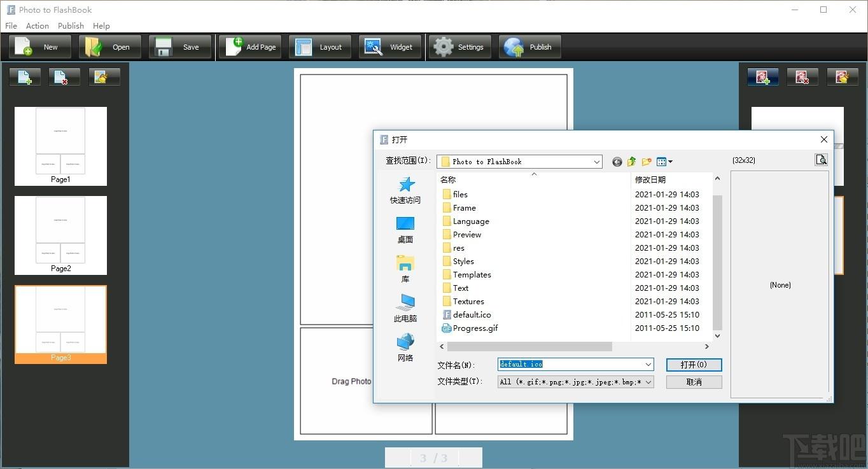Add a new page in left panel
Image resolution: width=868 pixels, height=469 pixels.
coord(25,77)
